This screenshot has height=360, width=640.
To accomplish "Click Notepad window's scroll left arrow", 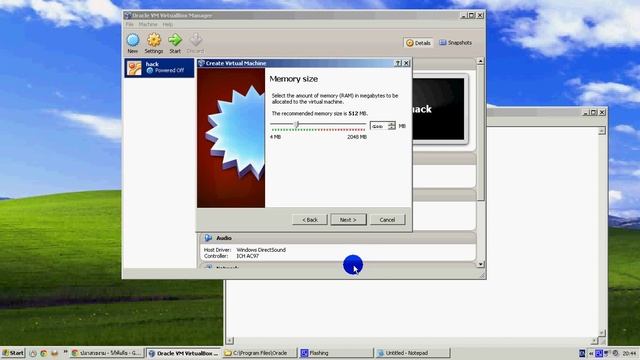I will [230, 340].
